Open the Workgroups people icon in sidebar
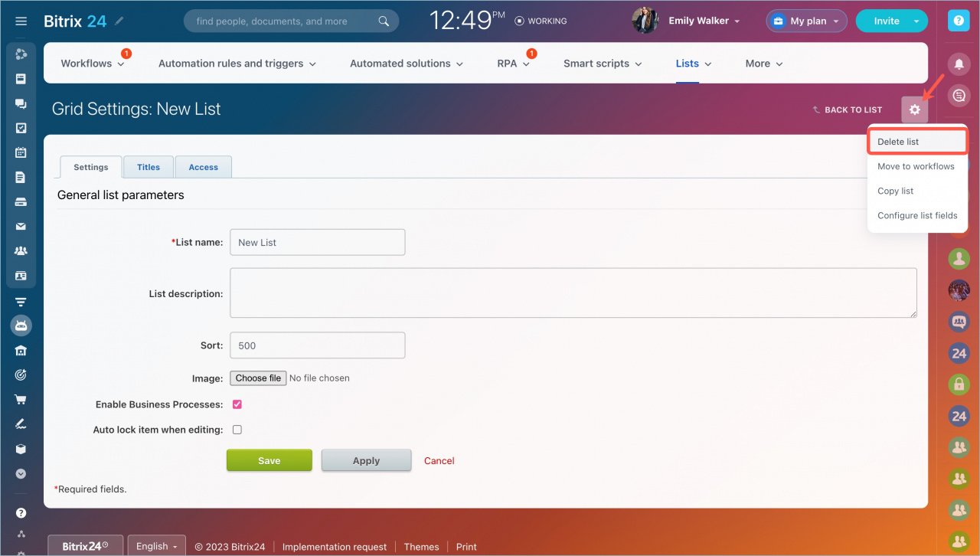The width and height of the screenshot is (980, 556). tap(21, 251)
